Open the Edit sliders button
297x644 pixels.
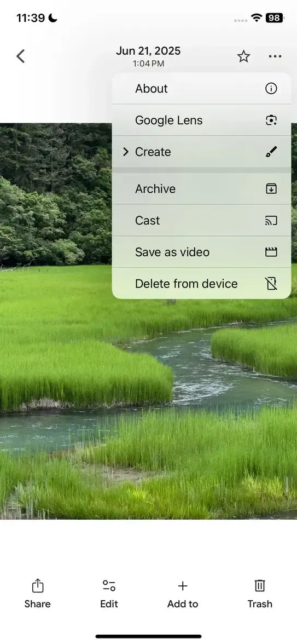(x=109, y=594)
